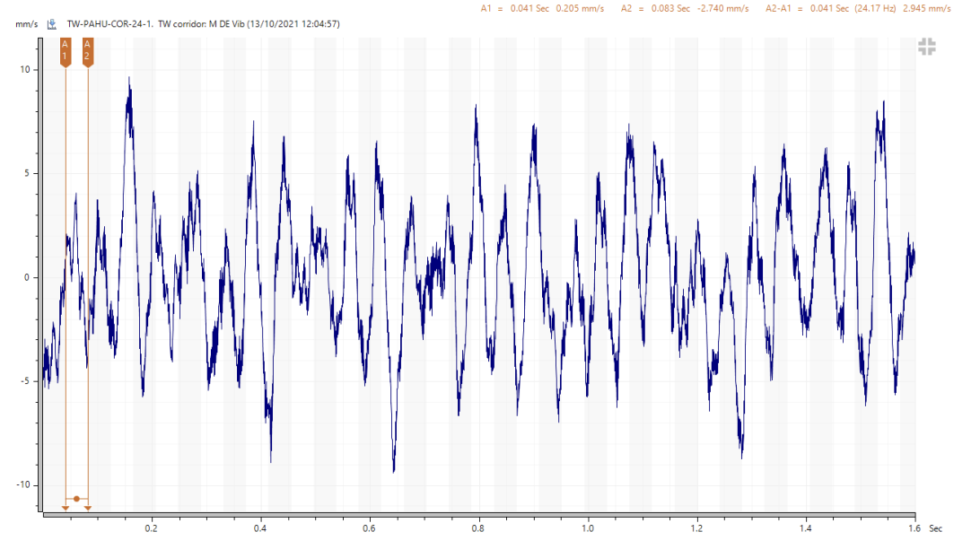
Task: Click the four-arrow collapse icon at top right
Action: click(x=927, y=48)
